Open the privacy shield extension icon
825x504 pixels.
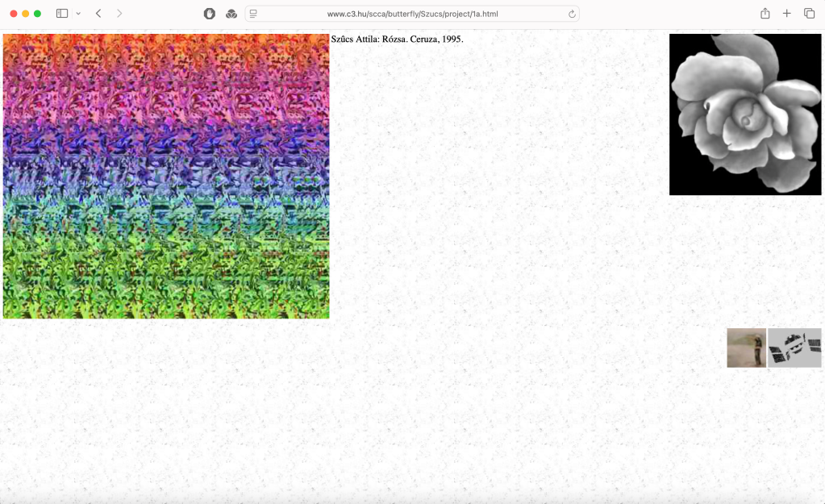click(210, 14)
